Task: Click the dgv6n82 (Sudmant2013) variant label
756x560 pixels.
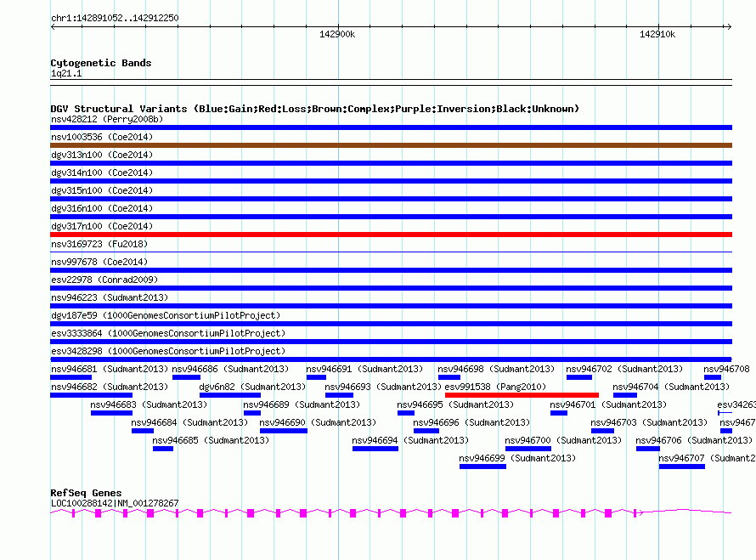Action: pos(252,387)
